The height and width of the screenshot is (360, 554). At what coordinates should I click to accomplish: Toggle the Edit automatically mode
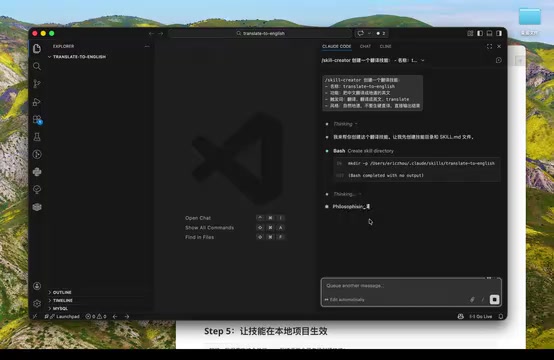click(344, 300)
